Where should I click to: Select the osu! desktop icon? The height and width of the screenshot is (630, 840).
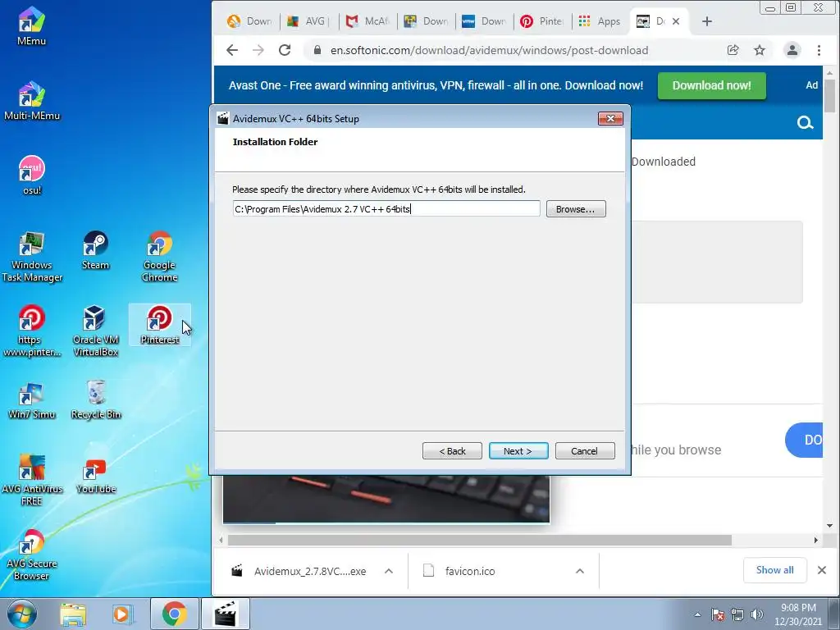click(32, 176)
